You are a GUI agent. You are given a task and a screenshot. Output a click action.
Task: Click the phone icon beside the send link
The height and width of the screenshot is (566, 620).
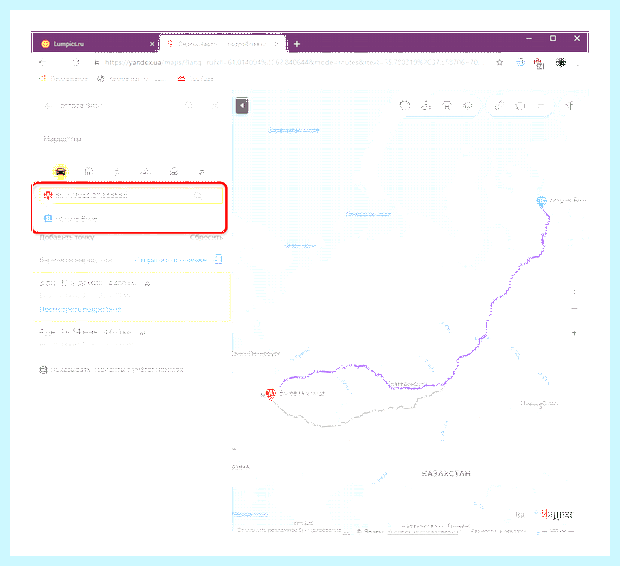coord(219,259)
